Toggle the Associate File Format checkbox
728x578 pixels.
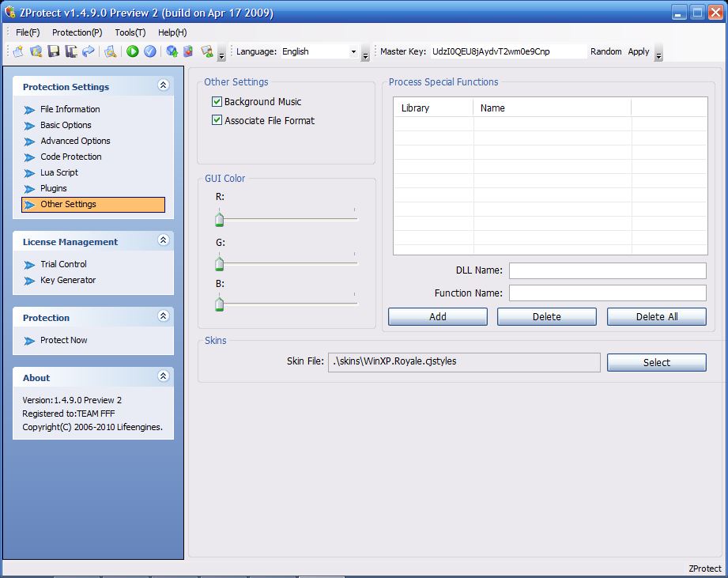[x=217, y=120]
